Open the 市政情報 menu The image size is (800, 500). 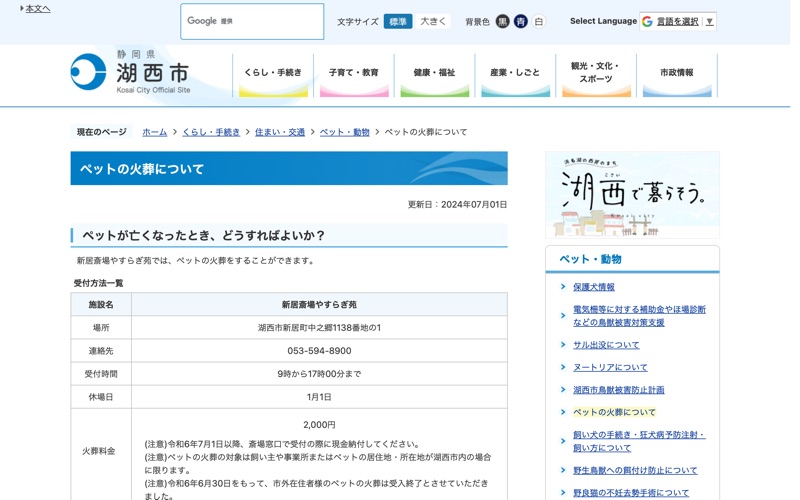tap(677, 75)
